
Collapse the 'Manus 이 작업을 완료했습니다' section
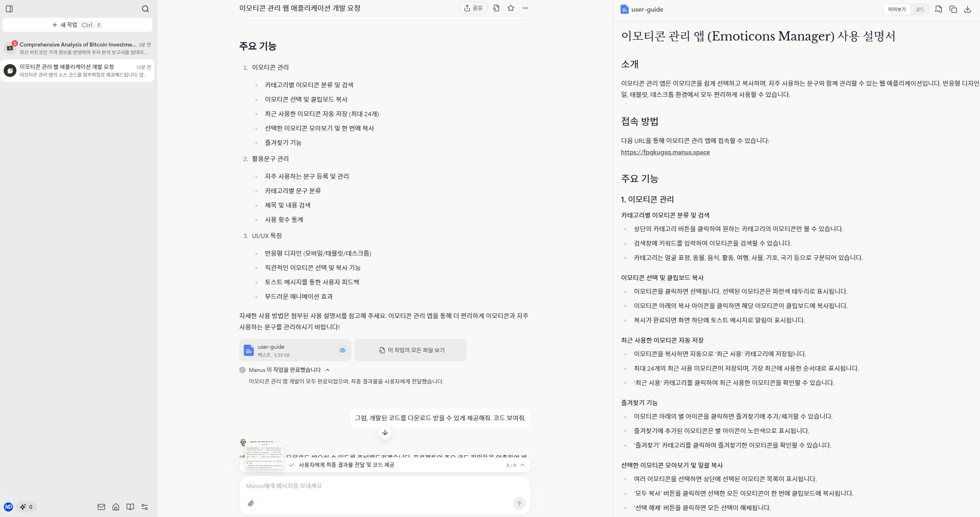point(327,370)
